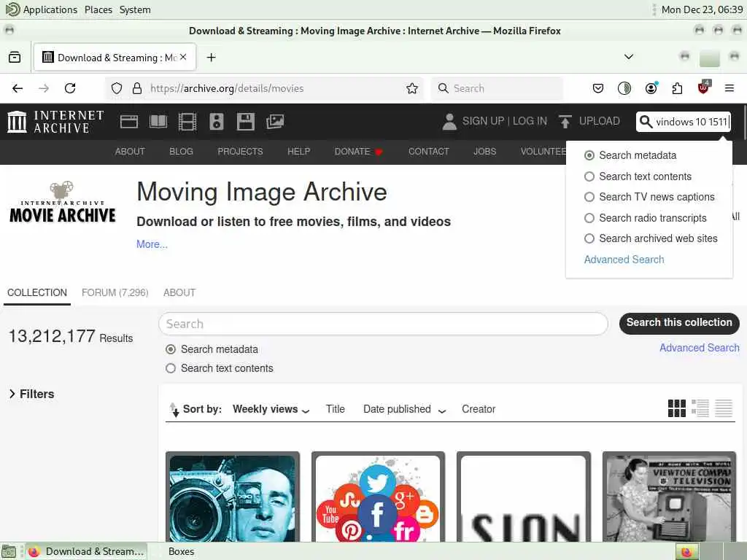Open the Images icon in the navbar
This screenshot has width=747, height=560.
pos(275,122)
